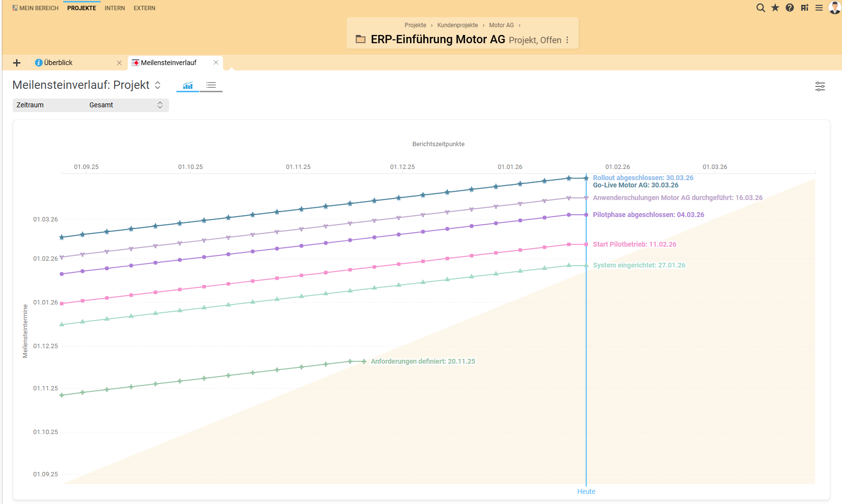The height and width of the screenshot is (504, 842).
Task: Expand the Zeitraum Gesamt dropdown
Action: click(90, 105)
